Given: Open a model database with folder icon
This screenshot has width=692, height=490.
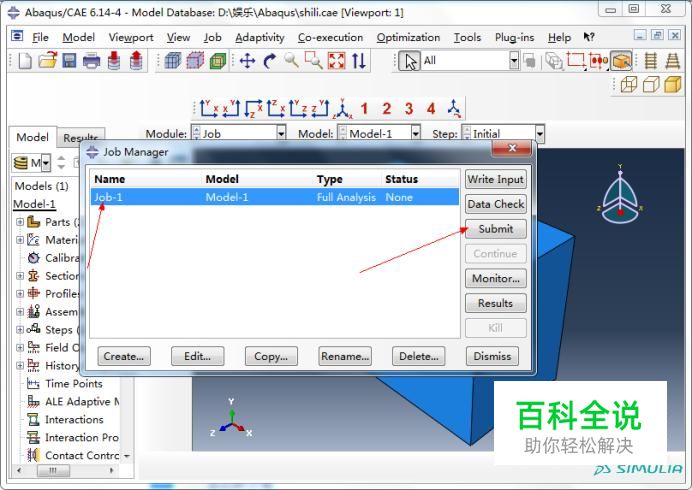Looking at the screenshot, I should (47, 60).
